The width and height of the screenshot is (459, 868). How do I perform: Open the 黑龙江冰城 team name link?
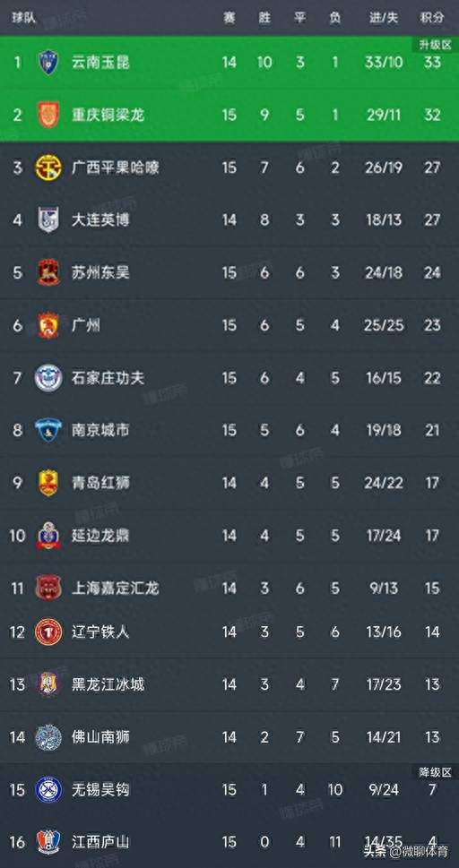[x=108, y=684]
